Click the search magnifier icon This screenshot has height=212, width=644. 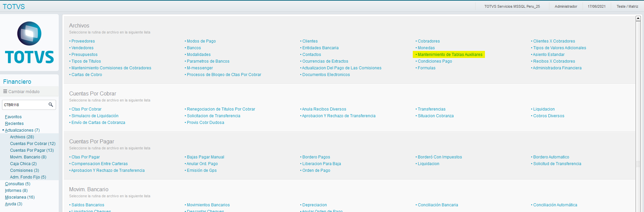[x=51, y=105]
